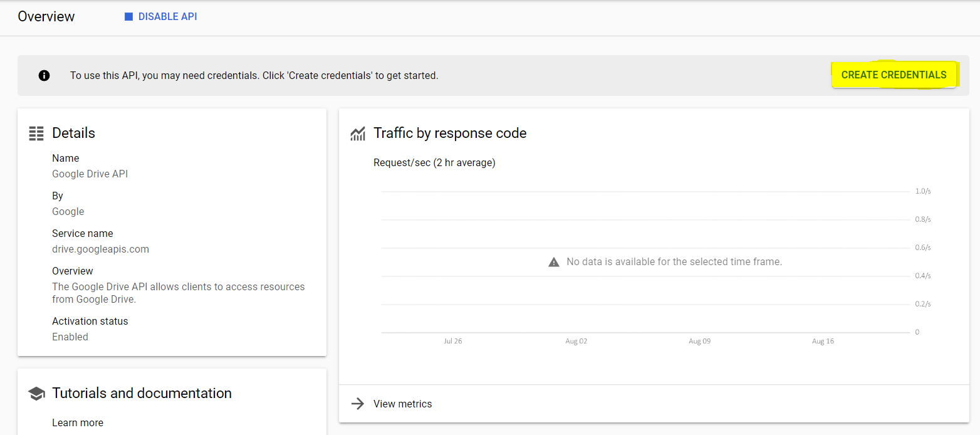The image size is (980, 435).
Task: Click the Disable API stop square icon
Action: click(128, 17)
